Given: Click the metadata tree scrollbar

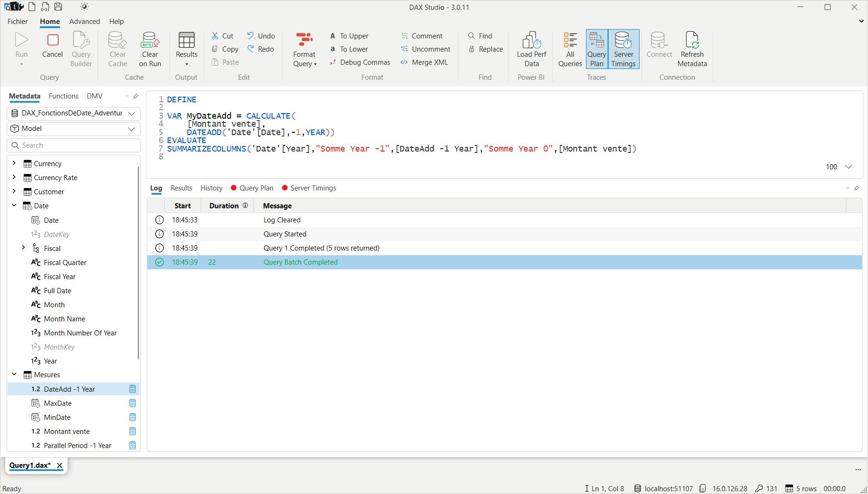Looking at the screenshot, I should click(x=139, y=263).
